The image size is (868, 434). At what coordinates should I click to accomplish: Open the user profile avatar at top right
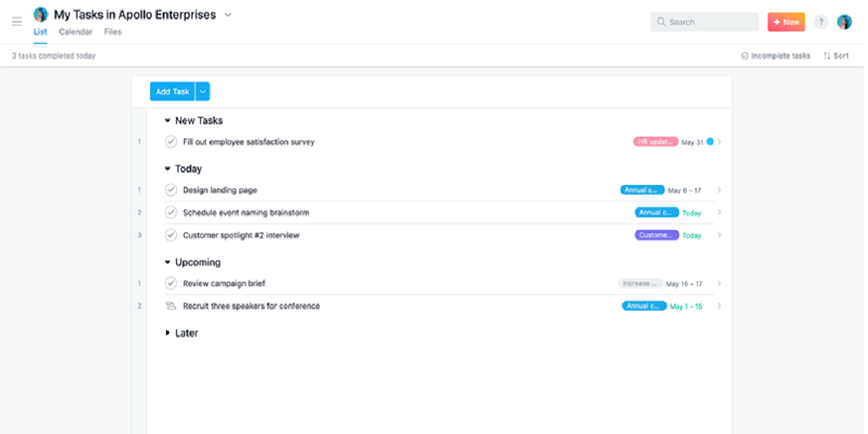[x=844, y=22]
